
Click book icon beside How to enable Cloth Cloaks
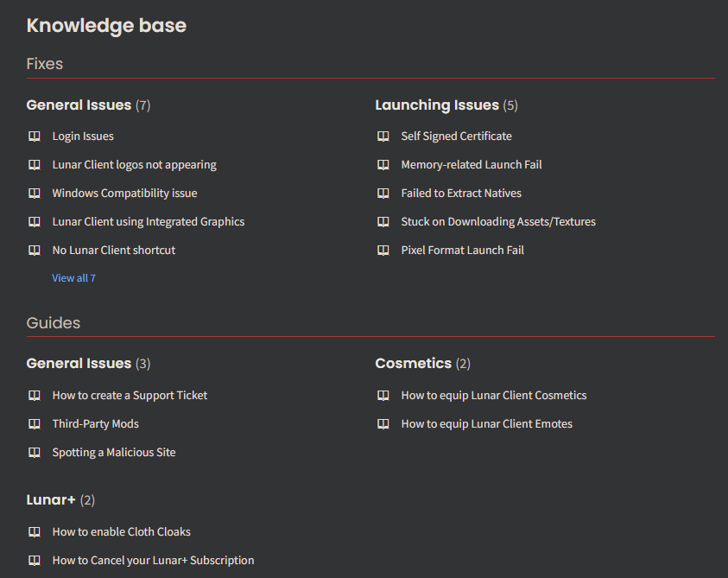tap(35, 531)
